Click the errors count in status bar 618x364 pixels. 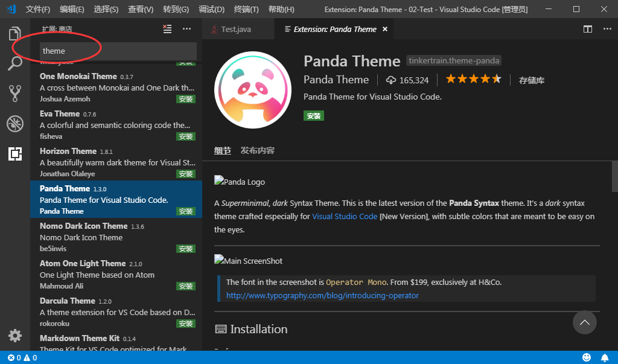pyautogui.click(x=14, y=358)
